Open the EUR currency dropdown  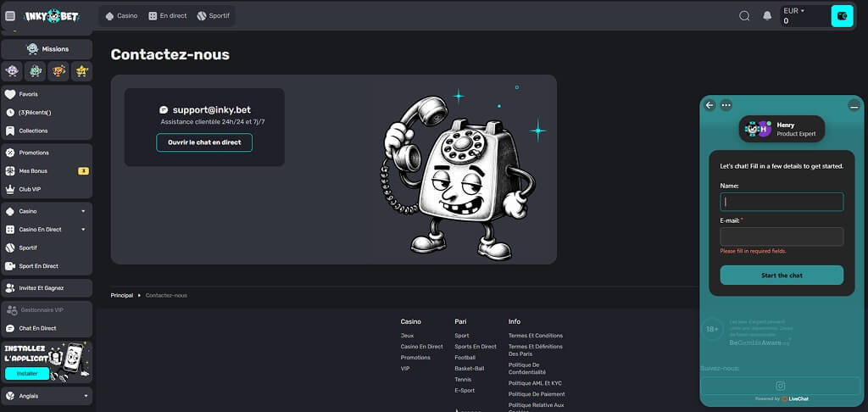(794, 10)
